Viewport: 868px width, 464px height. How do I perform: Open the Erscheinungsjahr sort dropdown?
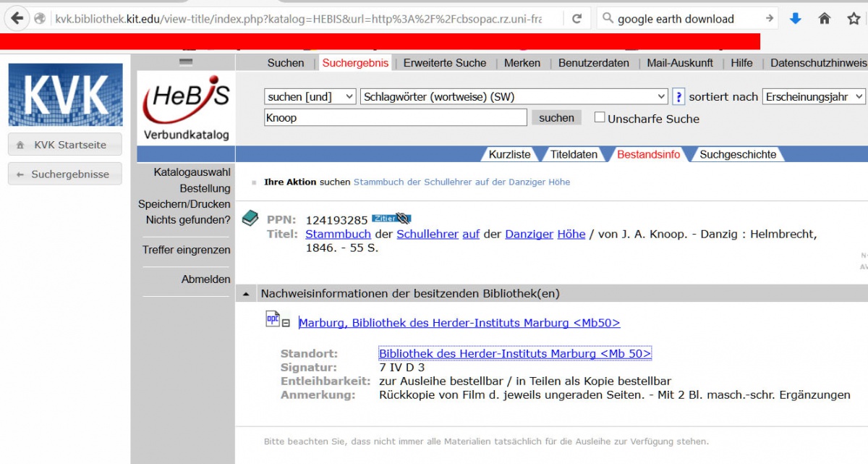[x=814, y=96]
